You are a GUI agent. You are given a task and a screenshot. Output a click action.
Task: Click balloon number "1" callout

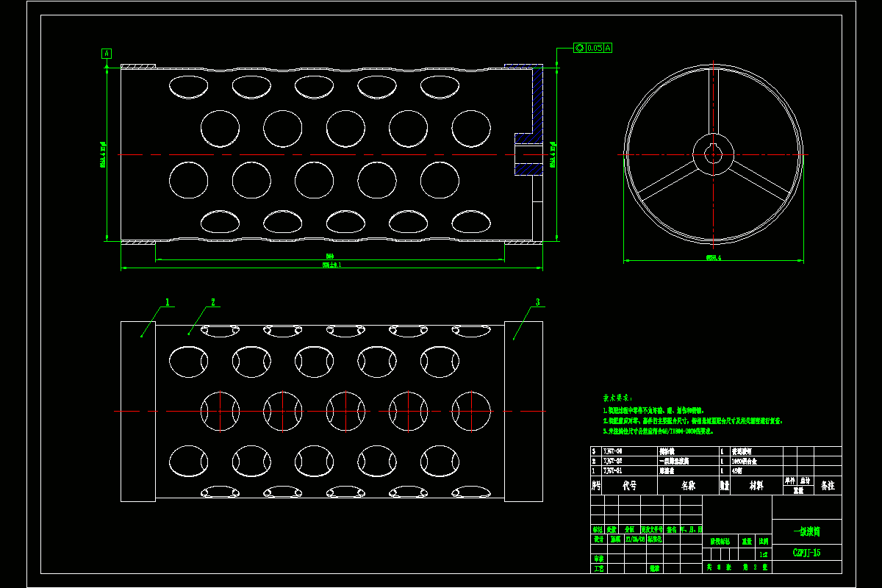tap(168, 301)
